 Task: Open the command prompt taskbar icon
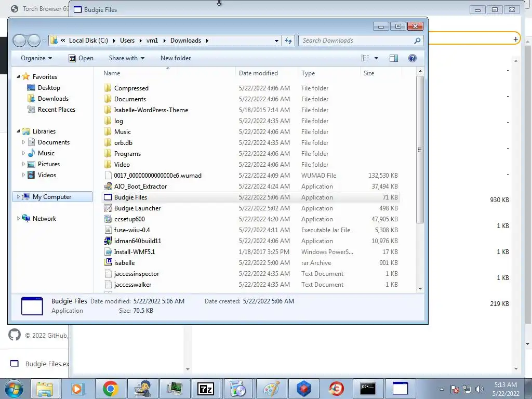pos(368,389)
